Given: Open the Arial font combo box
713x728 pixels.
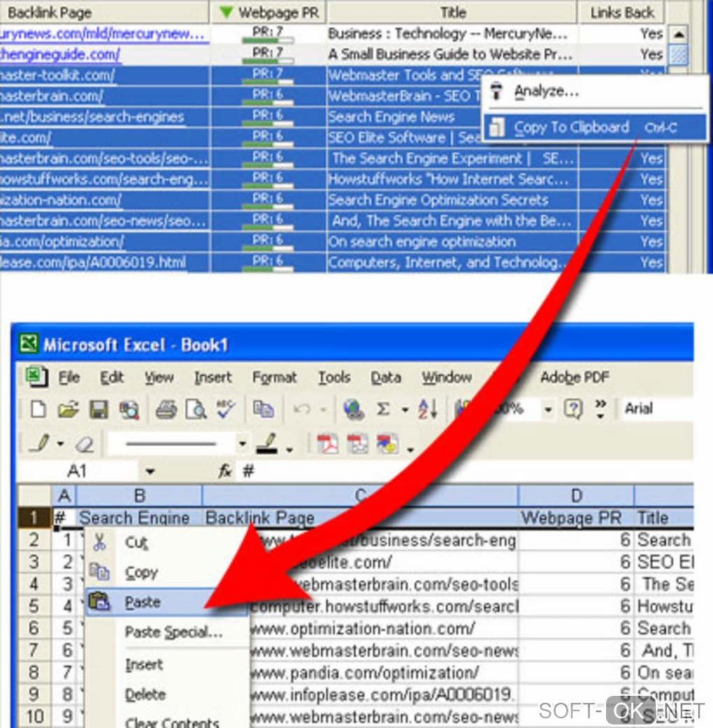Looking at the screenshot, I should (x=657, y=409).
